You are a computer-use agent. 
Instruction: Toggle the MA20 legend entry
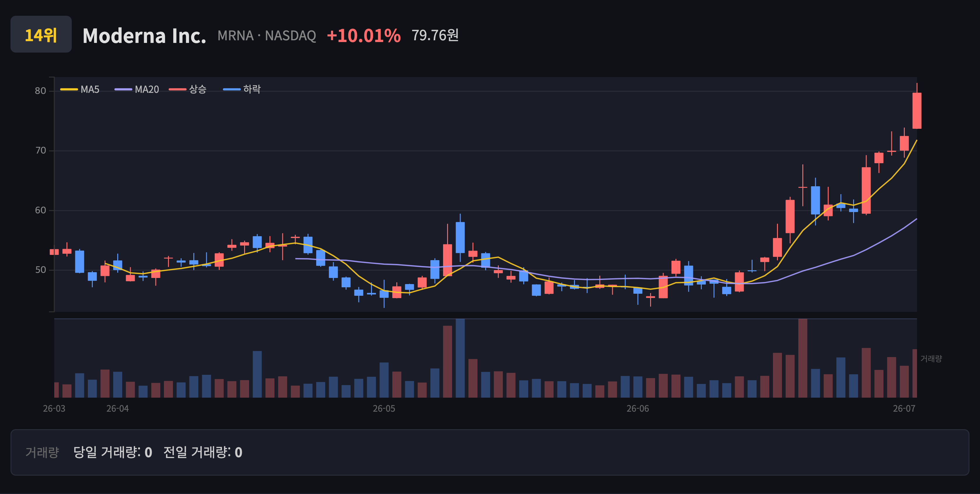click(136, 90)
